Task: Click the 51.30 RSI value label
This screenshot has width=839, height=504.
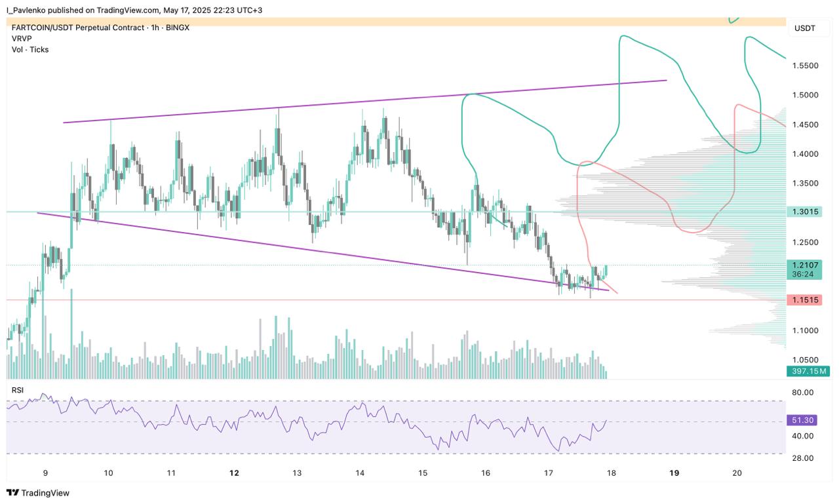Action: coord(803,421)
